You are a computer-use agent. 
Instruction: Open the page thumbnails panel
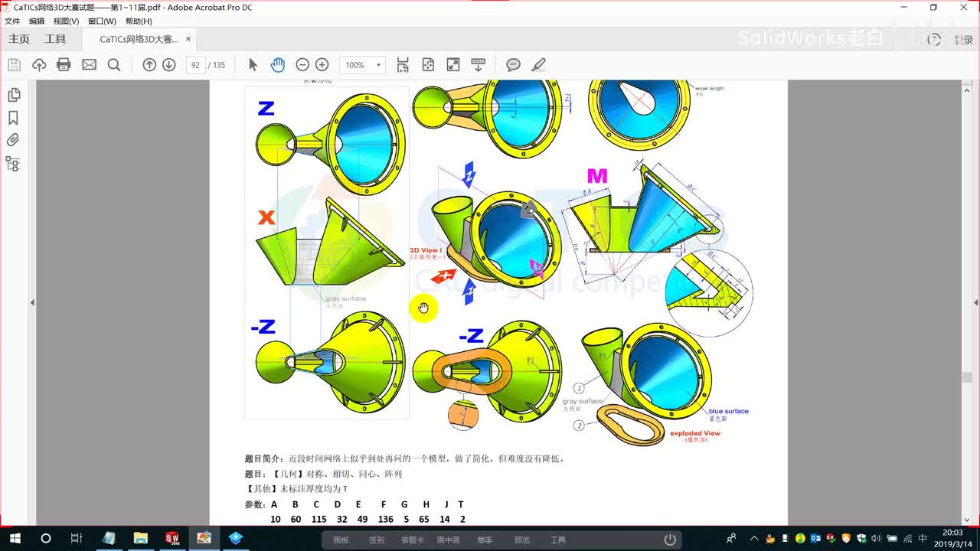click(13, 95)
